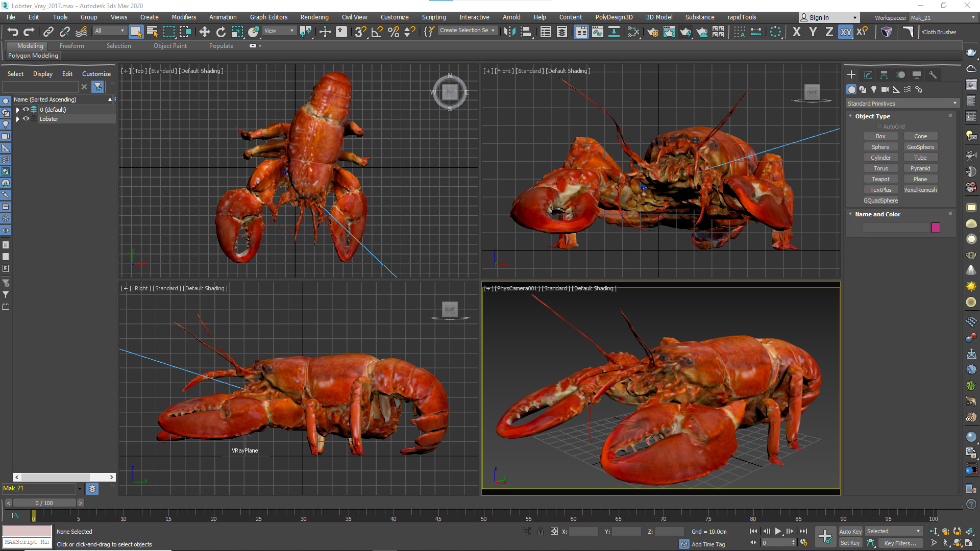Switch to the Hierarchy command panel tab

pos(884,75)
